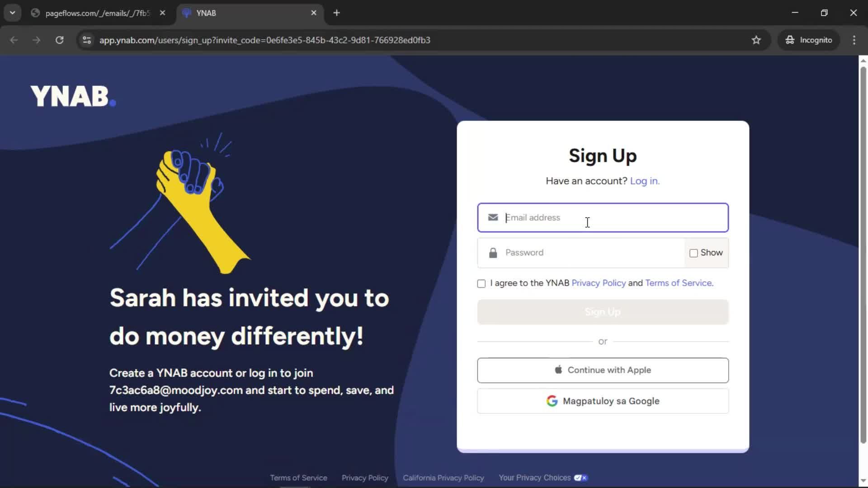Click the envelope icon in email field
Viewport: 868px width, 488px height.
click(x=493, y=217)
